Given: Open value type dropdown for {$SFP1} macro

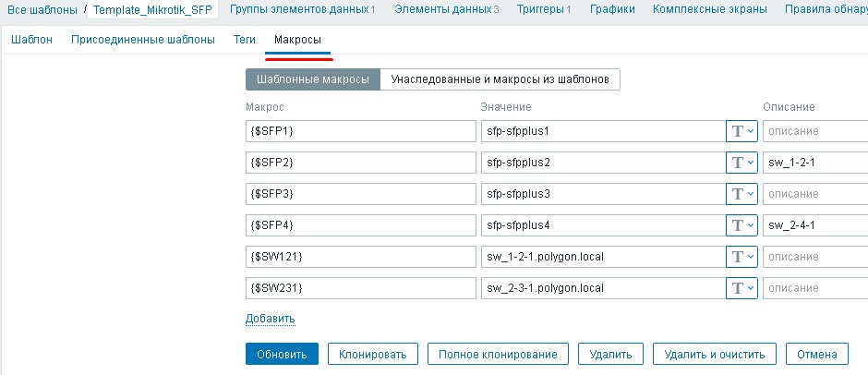Looking at the screenshot, I should coord(742,131).
